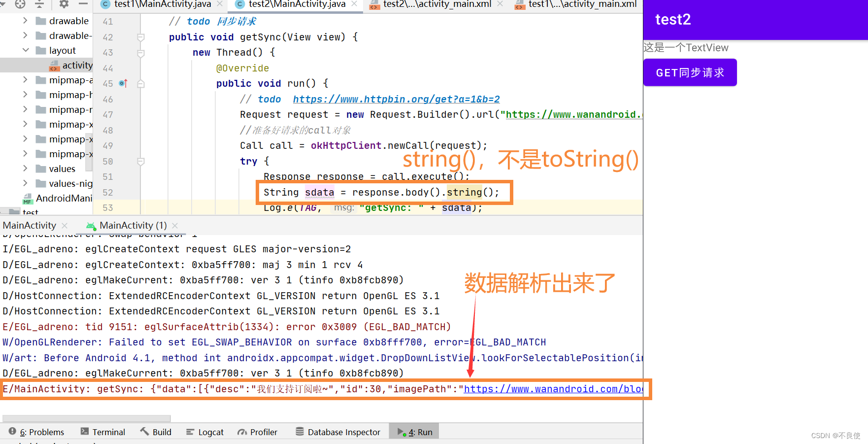Click the sdata variable on line 52
This screenshot has height=444, width=868.
coord(319,192)
